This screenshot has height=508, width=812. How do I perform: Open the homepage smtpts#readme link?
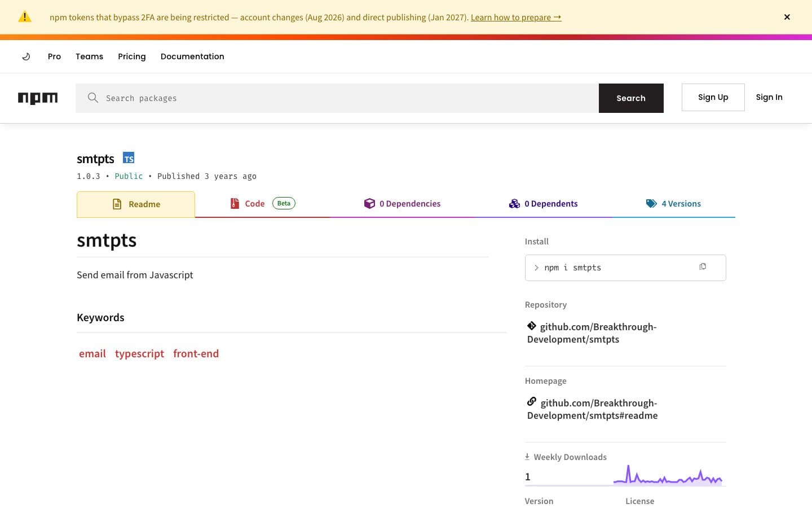(x=592, y=409)
